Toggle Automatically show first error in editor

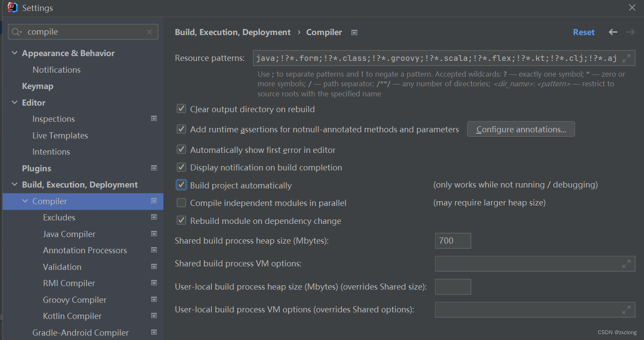point(181,150)
